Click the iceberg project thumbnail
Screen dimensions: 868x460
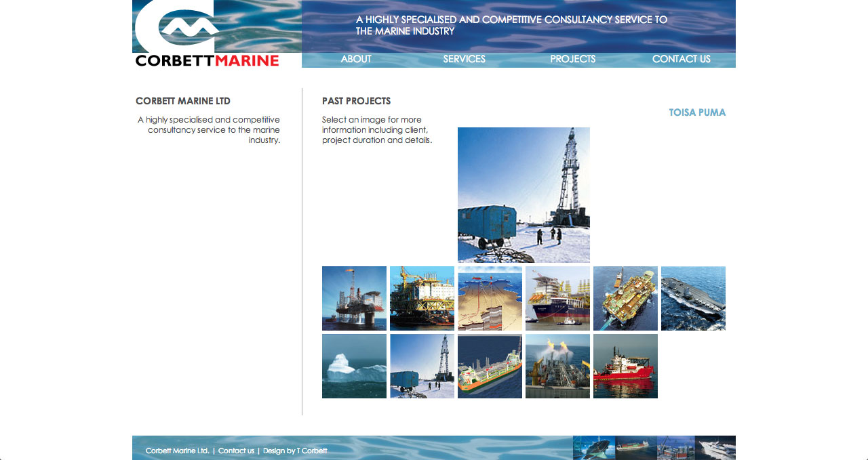354,366
